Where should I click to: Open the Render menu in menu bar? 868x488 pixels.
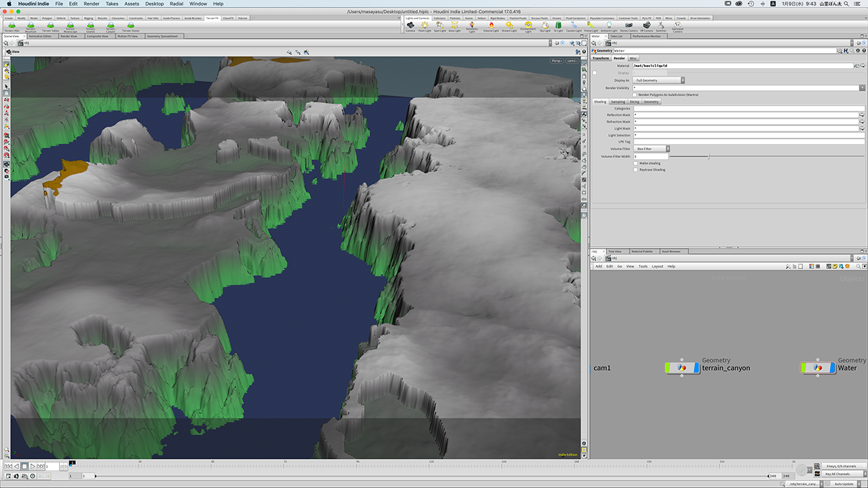click(x=92, y=4)
